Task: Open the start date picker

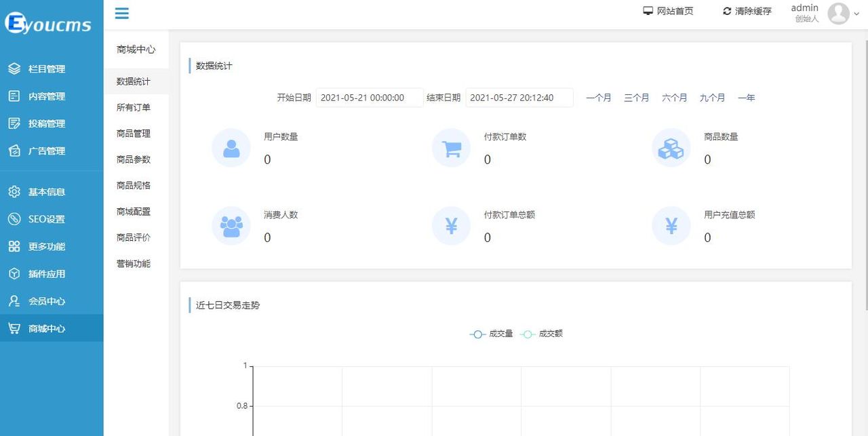Action: (x=370, y=97)
